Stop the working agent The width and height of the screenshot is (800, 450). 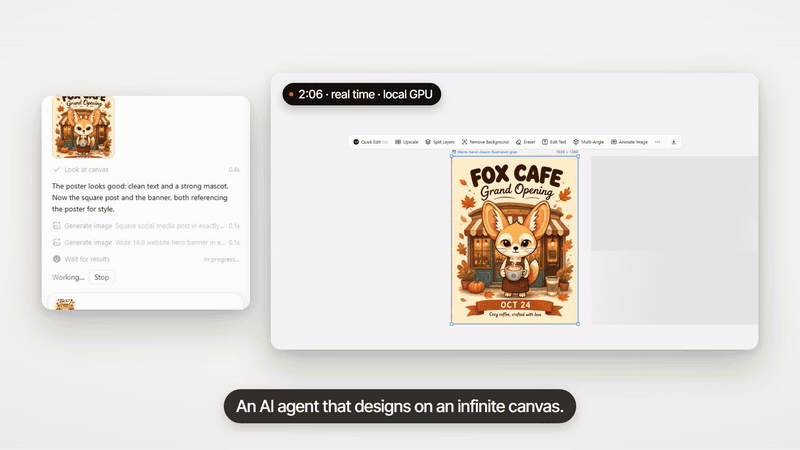102,277
